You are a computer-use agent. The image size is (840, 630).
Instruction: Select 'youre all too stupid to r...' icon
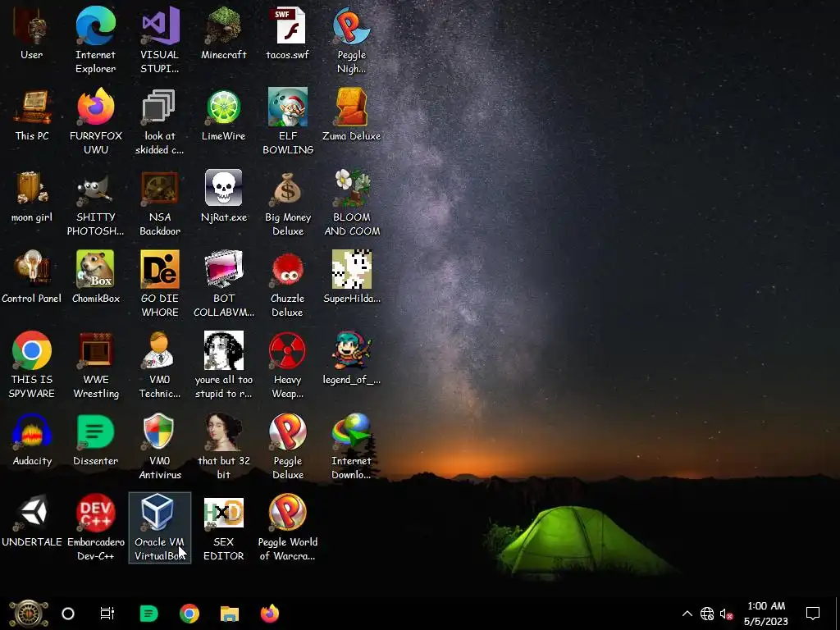point(223,365)
